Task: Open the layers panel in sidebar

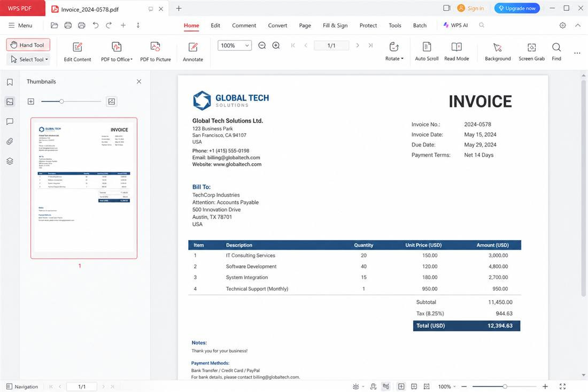Action: (10, 162)
